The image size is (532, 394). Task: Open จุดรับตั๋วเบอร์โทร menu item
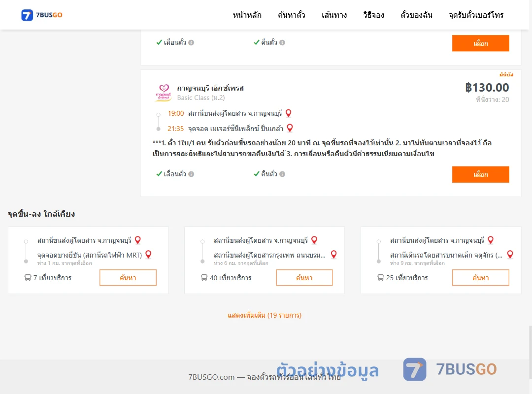476,15
